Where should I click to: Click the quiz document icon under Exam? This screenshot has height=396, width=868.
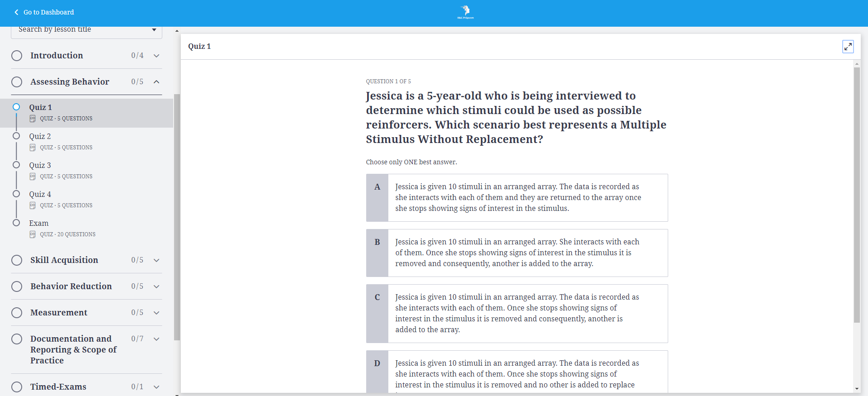pyautogui.click(x=33, y=234)
